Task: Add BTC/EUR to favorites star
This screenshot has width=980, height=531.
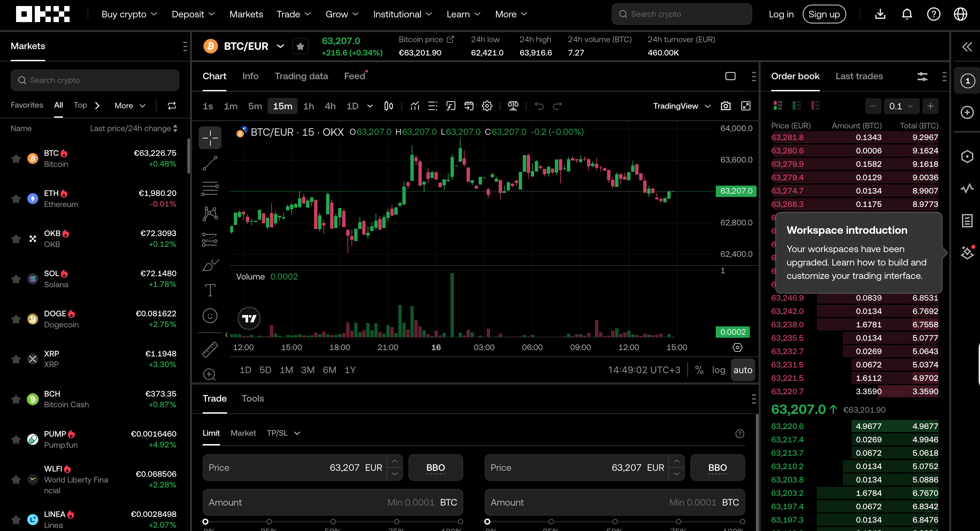Action: pos(300,46)
